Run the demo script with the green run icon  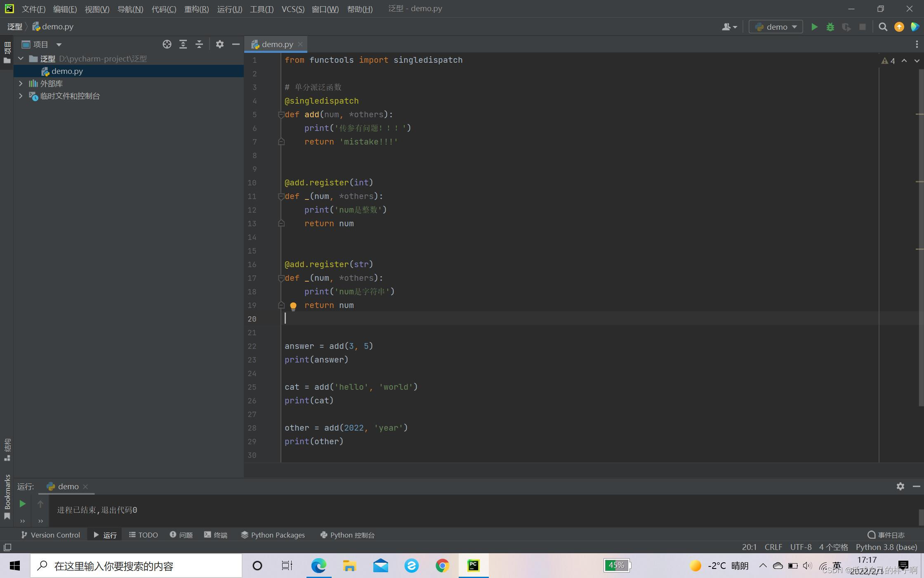coord(814,27)
